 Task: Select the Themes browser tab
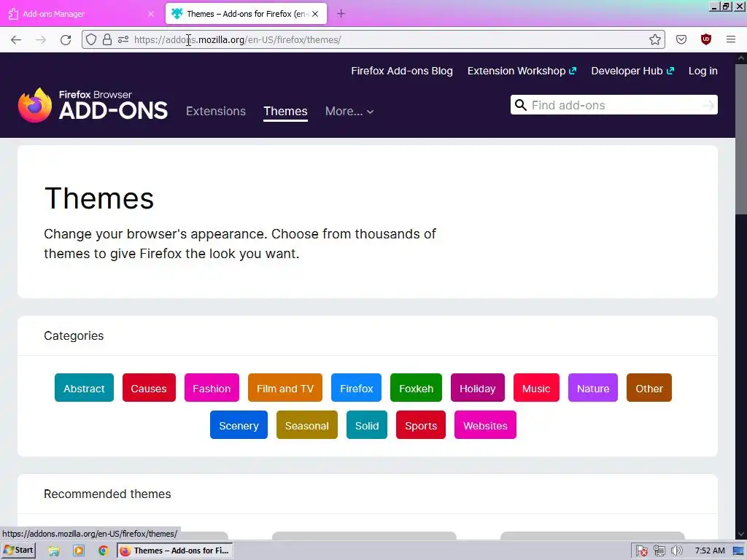246,14
